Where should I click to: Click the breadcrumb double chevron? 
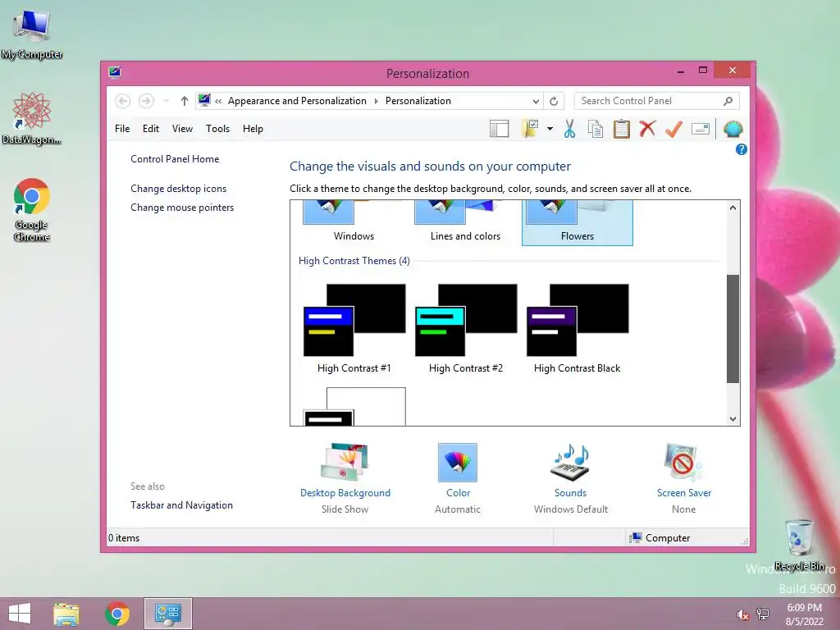click(x=218, y=101)
